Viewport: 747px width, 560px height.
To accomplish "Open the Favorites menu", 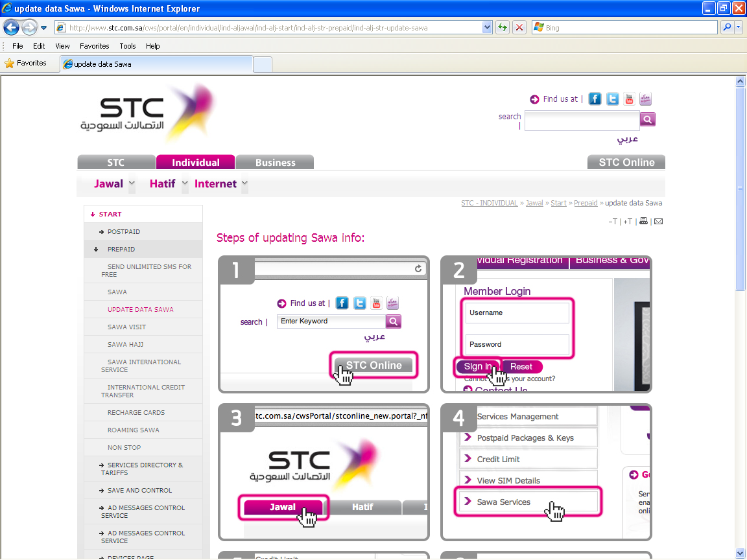I will coord(94,46).
